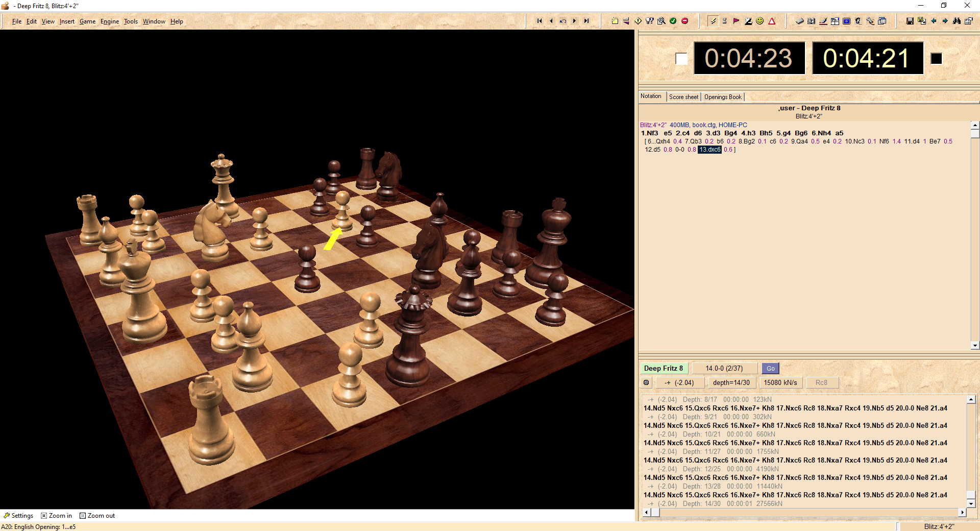Screen dimensions: 980x531
Task: Click the engine output scroll up arrow
Action: 971,399
